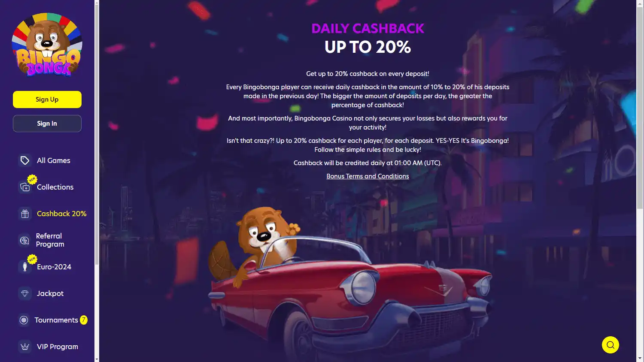The height and width of the screenshot is (362, 644).
Task: Click the Cashback gift box icon
Action: tap(25, 214)
